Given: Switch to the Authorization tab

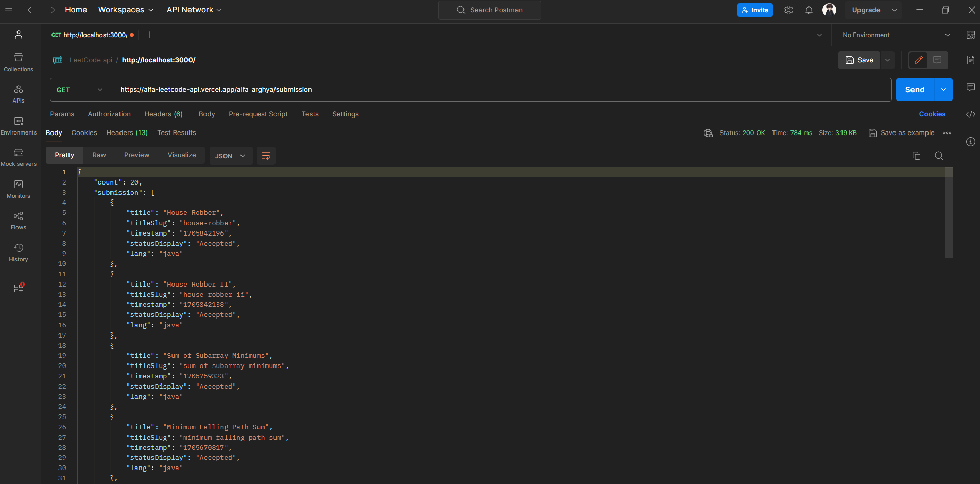Looking at the screenshot, I should coord(109,114).
